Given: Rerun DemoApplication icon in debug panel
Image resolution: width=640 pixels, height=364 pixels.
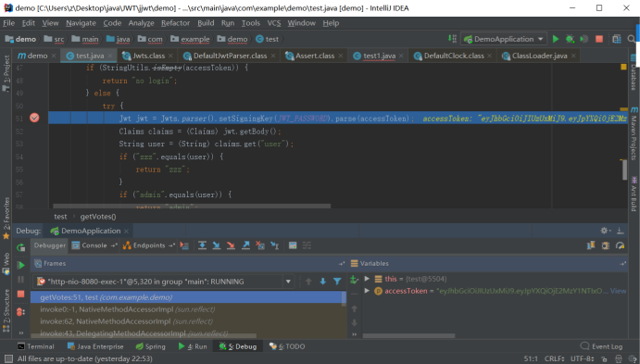Looking at the screenshot, I should (x=20, y=247).
